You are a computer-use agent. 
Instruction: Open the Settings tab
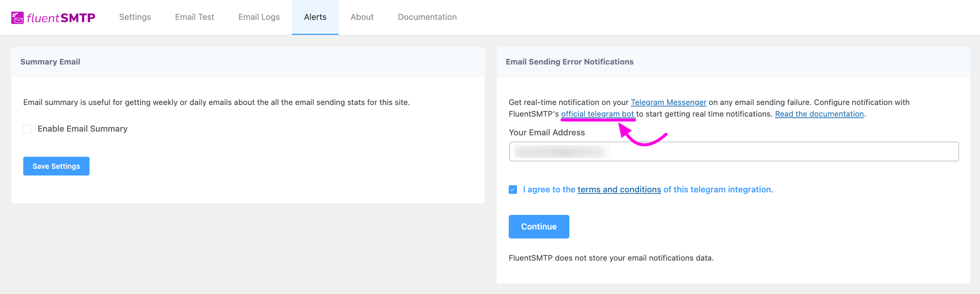134,17
